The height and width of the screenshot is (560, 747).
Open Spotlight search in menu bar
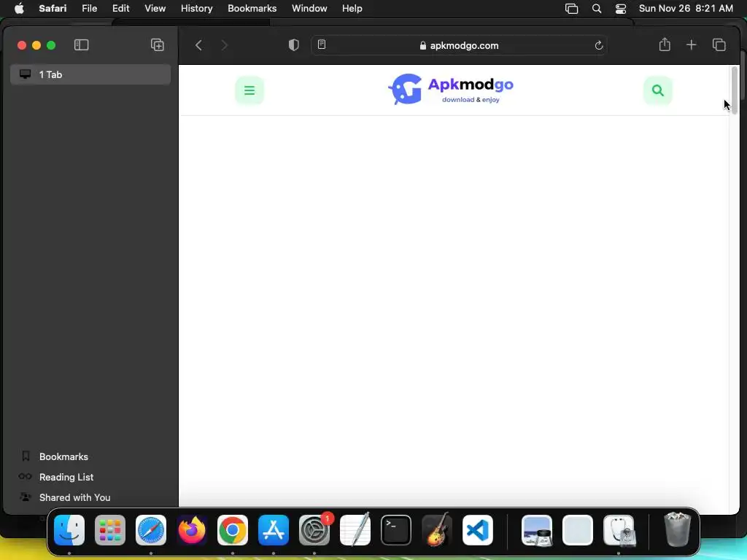click(x=597, y=9)
